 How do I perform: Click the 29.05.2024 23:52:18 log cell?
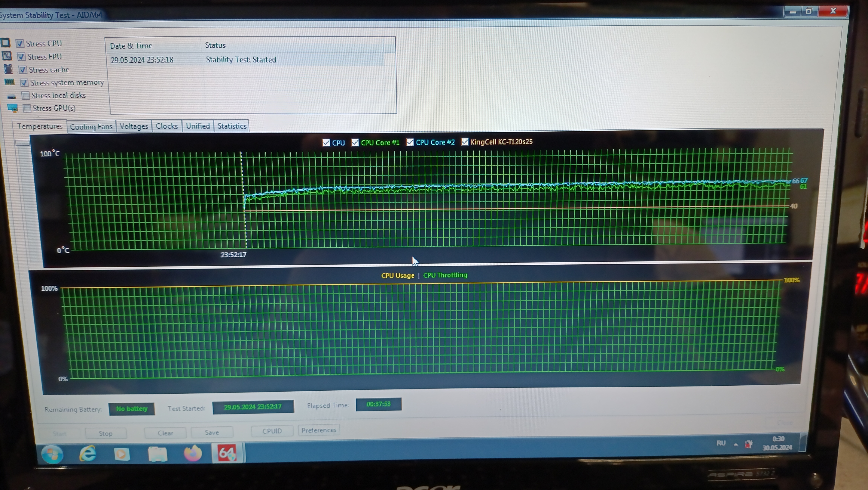click(142, 60)
